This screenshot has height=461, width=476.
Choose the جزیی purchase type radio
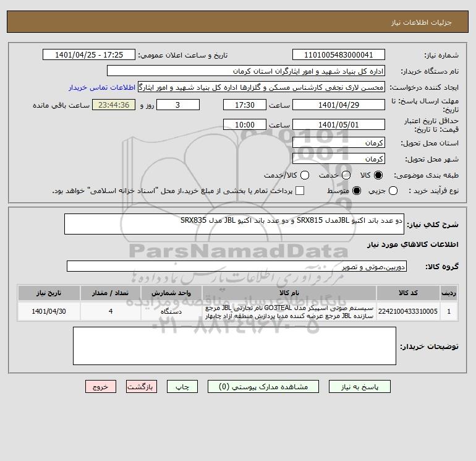(393, 191)
